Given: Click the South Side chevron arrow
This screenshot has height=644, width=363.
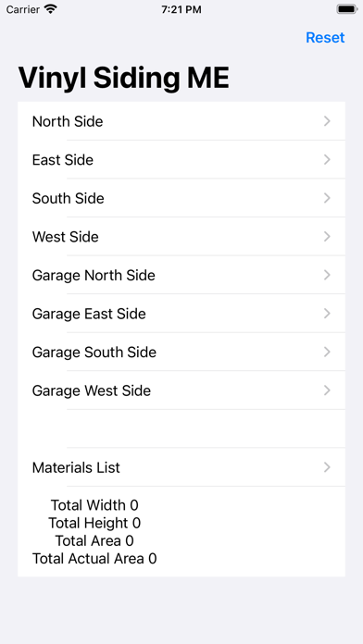Looking at the screenshot, I should (x=327, y=198).
